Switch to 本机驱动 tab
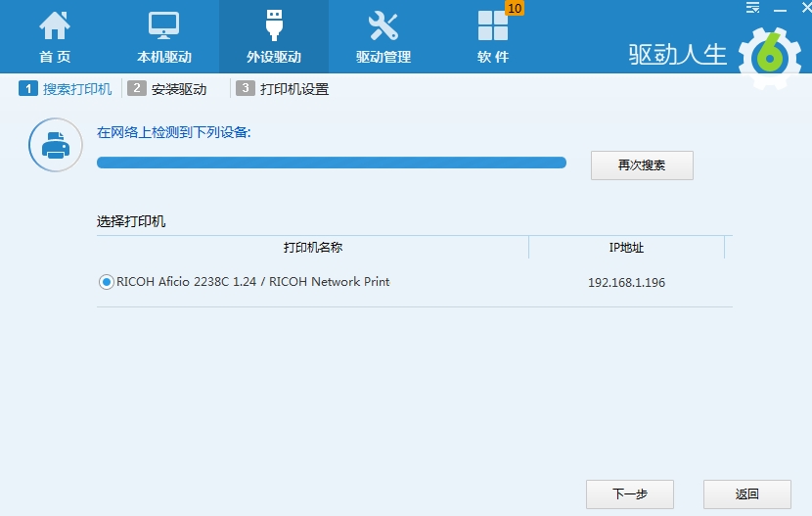812x516 pixels. tap(164, 37)
